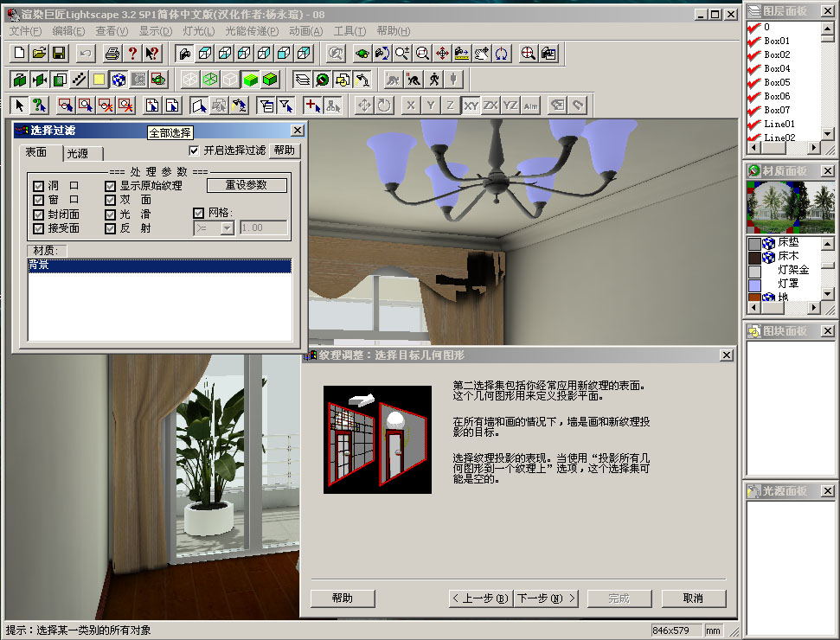Toggle the 接受面 checkbox
This screenshot has width=840, height=640.
38,228
